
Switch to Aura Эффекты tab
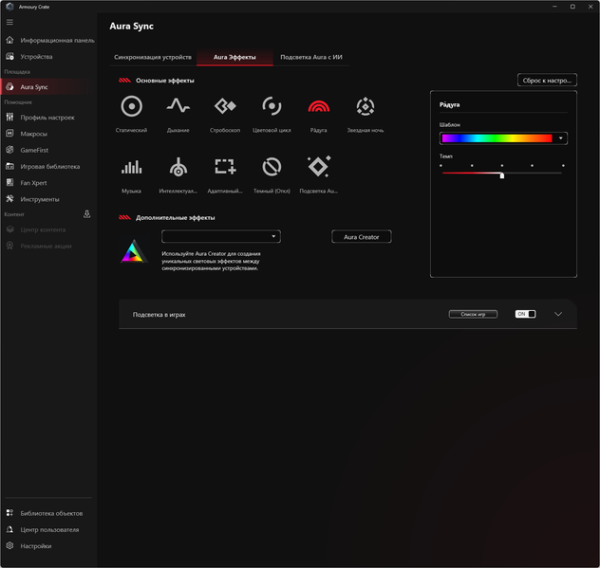coord(235,57)
